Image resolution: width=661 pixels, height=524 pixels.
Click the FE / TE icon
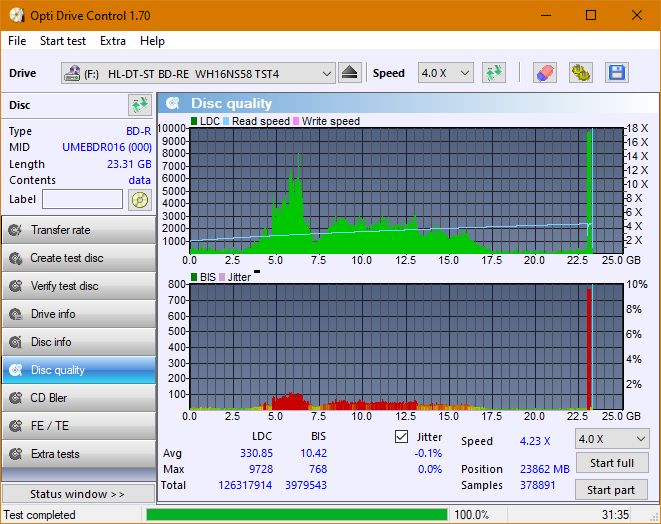pos(16,426)
